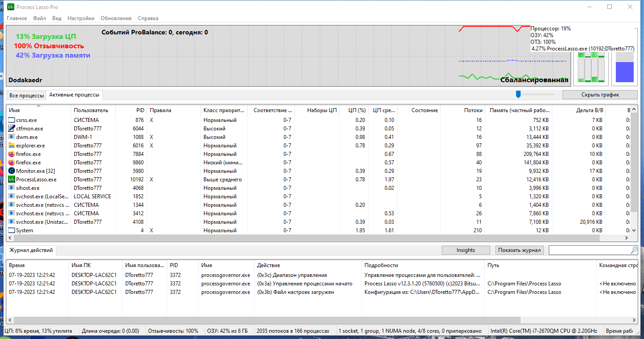
Task: Click the 'DWM-1' user cell
Action: point(83,137)
